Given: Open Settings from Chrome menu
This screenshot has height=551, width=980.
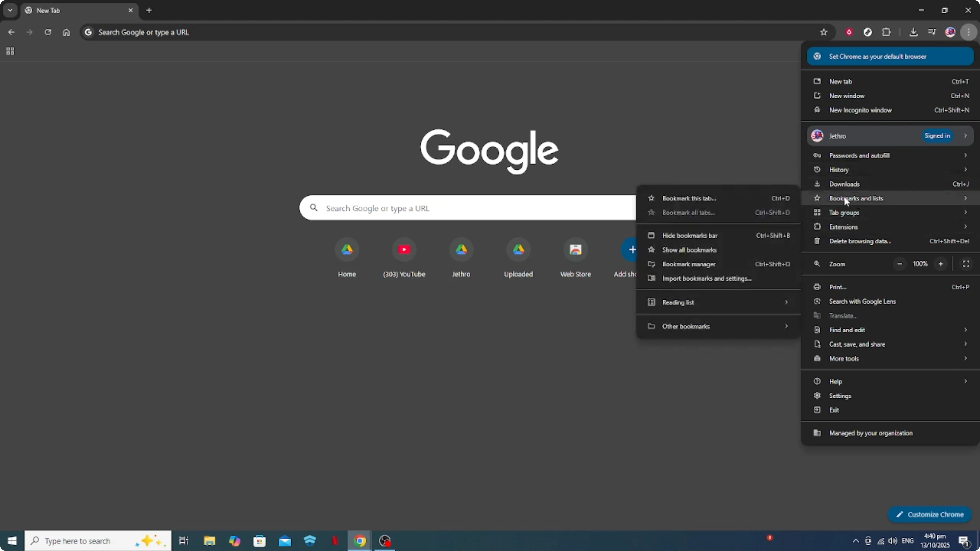Looking at the screenshot, I should pyautogui.click(x=890, y=396).
